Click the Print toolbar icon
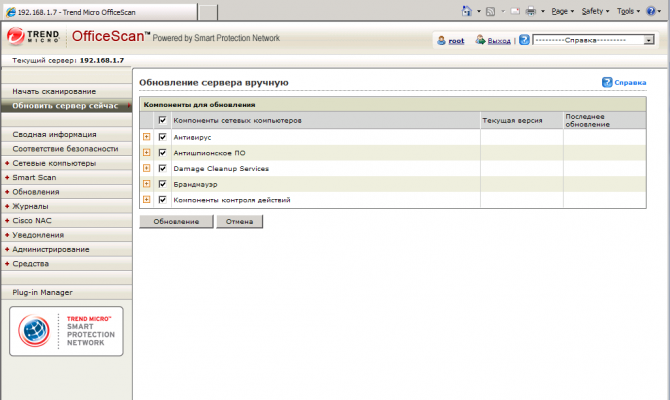 click(530, 11)
